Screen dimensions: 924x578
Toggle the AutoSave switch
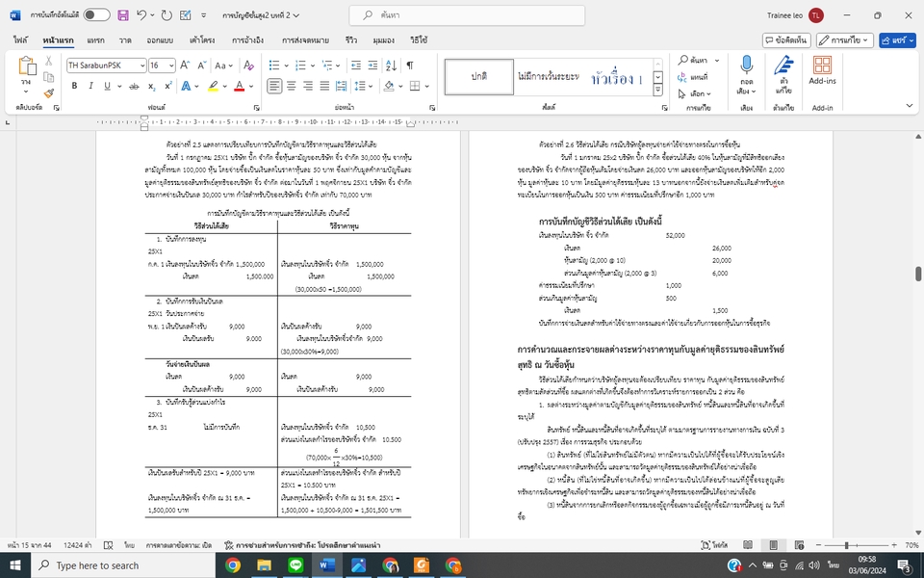click(x=96, y=15)
